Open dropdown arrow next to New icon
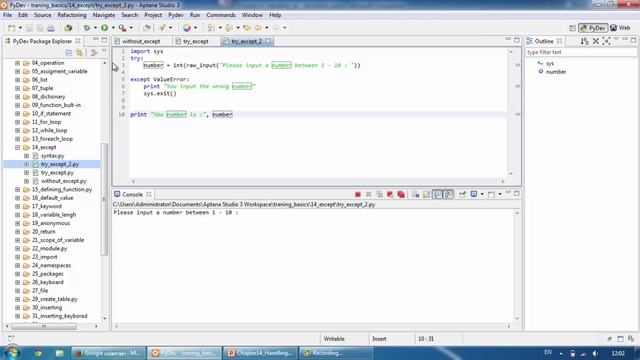Viewport: 640px width, 360px height. tap(20, 28)
